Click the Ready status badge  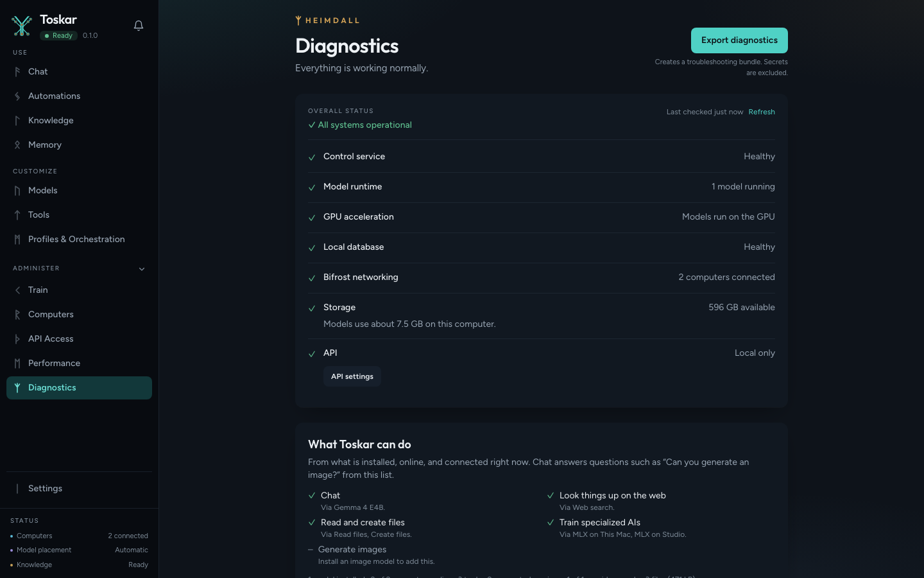tap(58, 36)
